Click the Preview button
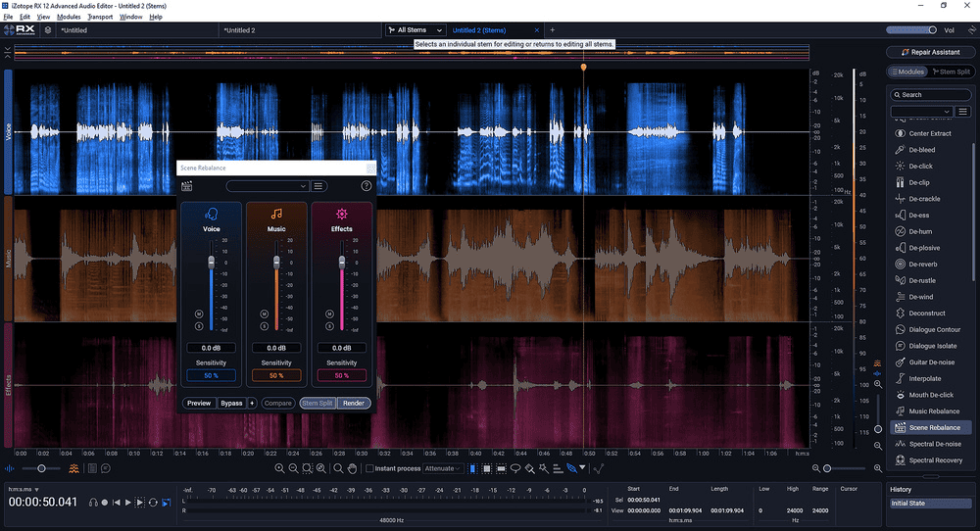 (x=199, y=403)
